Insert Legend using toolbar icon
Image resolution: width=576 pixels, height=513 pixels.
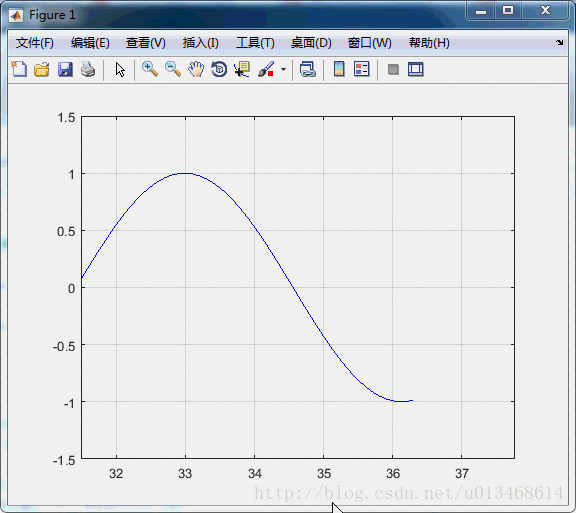[x=362, y=69]
